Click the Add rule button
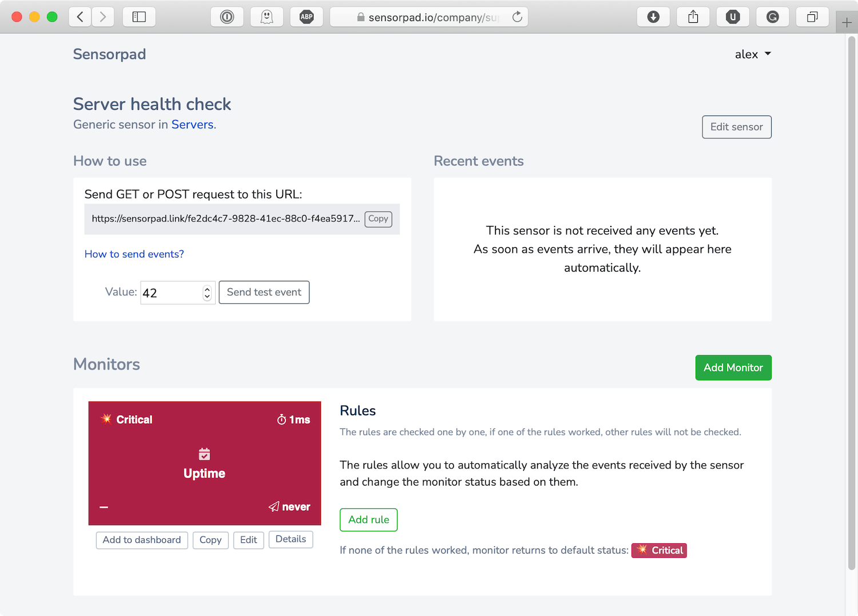Screen dimensions: 858x616 (x=369, y=520)
